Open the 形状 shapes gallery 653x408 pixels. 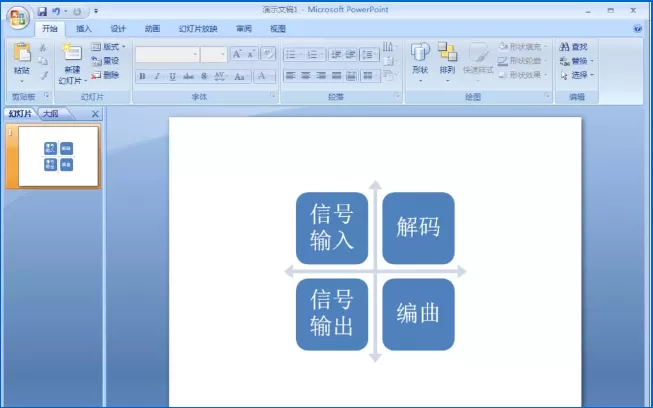420,62
